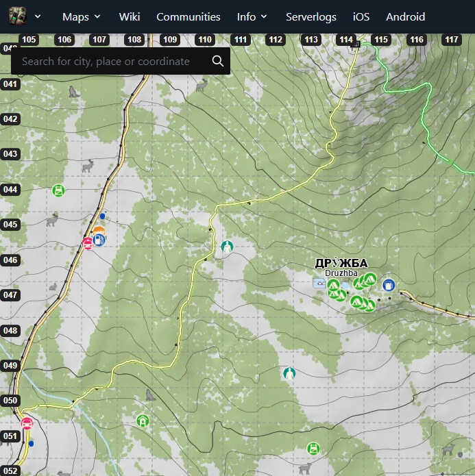This screenshot has height=476, width=475.
Task: Go to Communities
Action: tap(188, 17)
